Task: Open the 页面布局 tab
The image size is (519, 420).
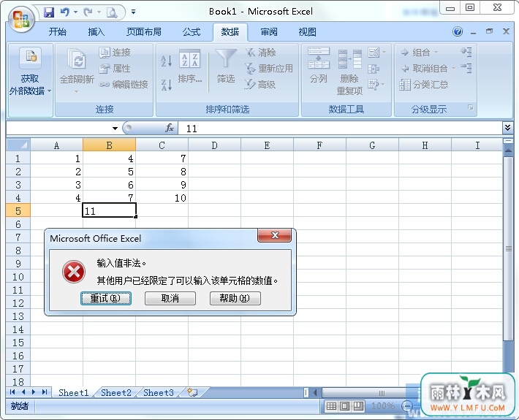Action: click(144, 32)
